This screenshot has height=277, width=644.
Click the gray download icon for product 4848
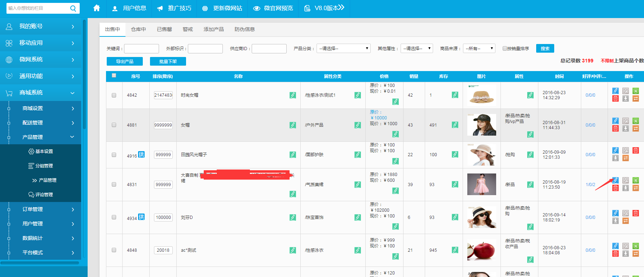click(626, 254)
